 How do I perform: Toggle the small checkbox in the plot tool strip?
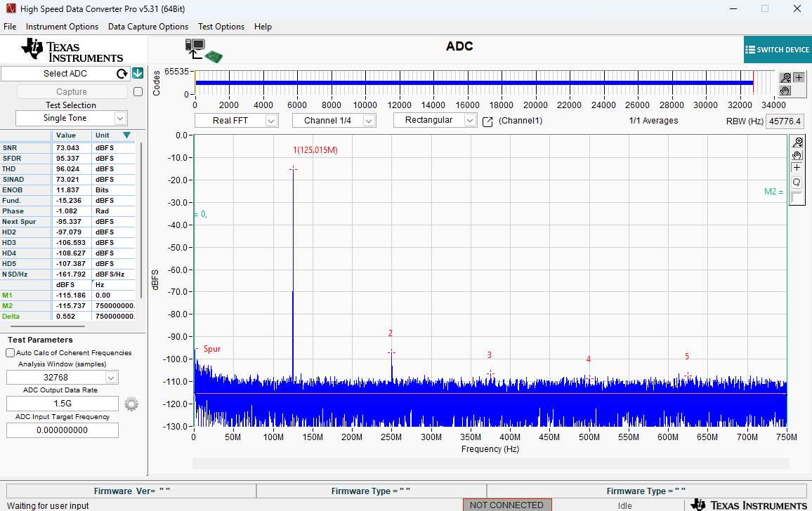[797, 197]
